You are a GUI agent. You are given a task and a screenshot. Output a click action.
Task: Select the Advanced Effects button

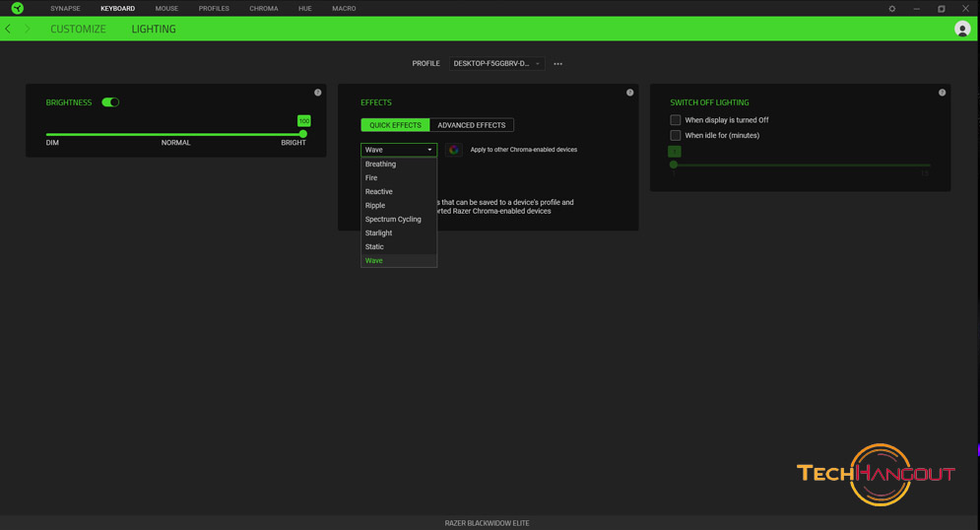click(472, 125)
